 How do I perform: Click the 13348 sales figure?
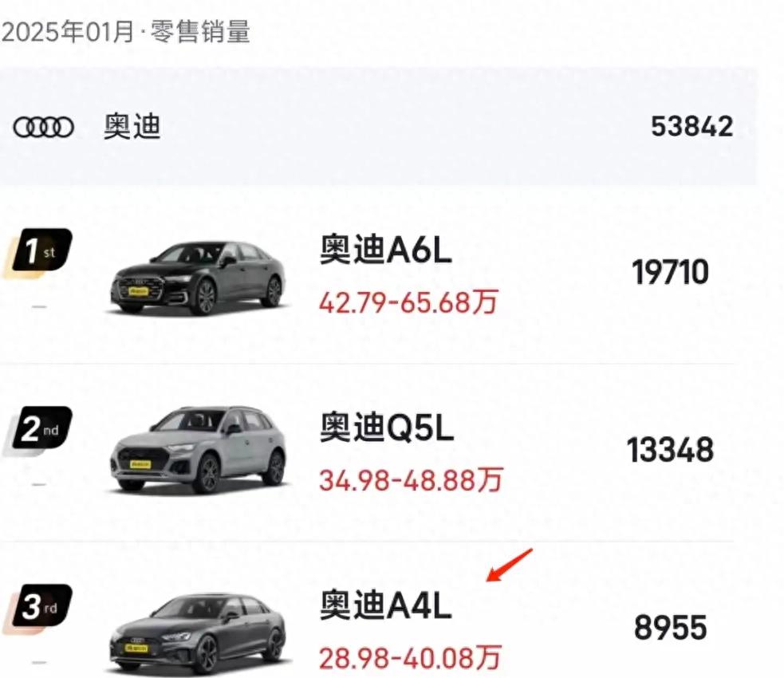[670, 451]
